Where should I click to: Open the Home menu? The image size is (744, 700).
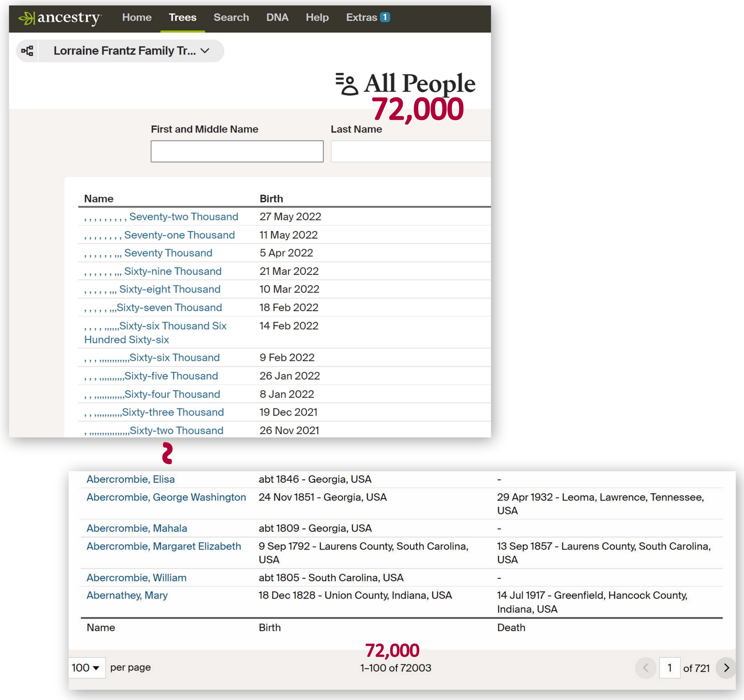point(137,17)
